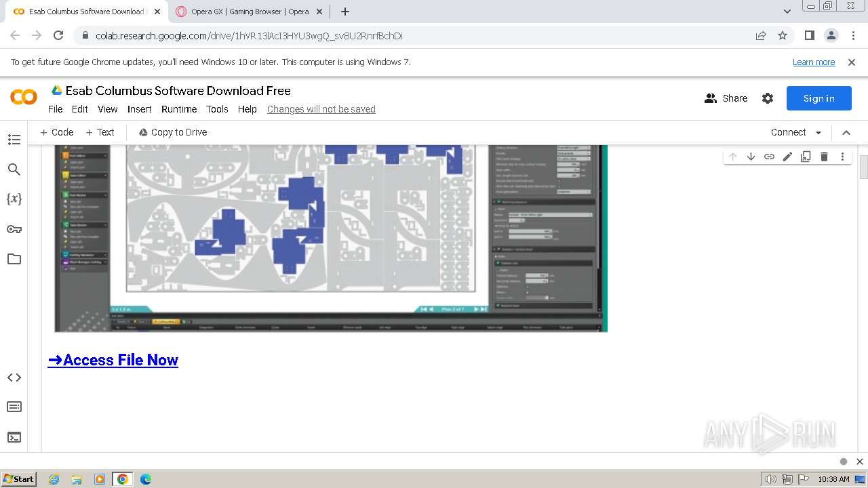868x488 pixels.
Task: Open Learn more link in update bar
Action: pos(814,62)
